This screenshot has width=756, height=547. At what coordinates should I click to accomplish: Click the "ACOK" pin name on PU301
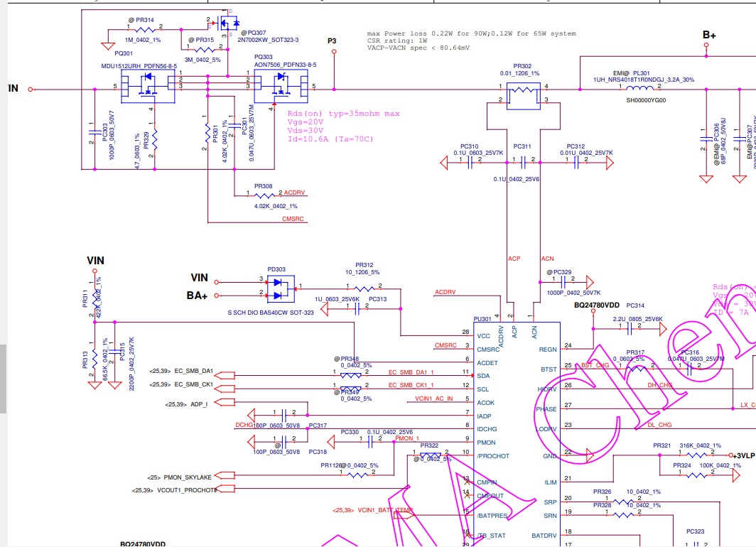click(x=486, y=403)
